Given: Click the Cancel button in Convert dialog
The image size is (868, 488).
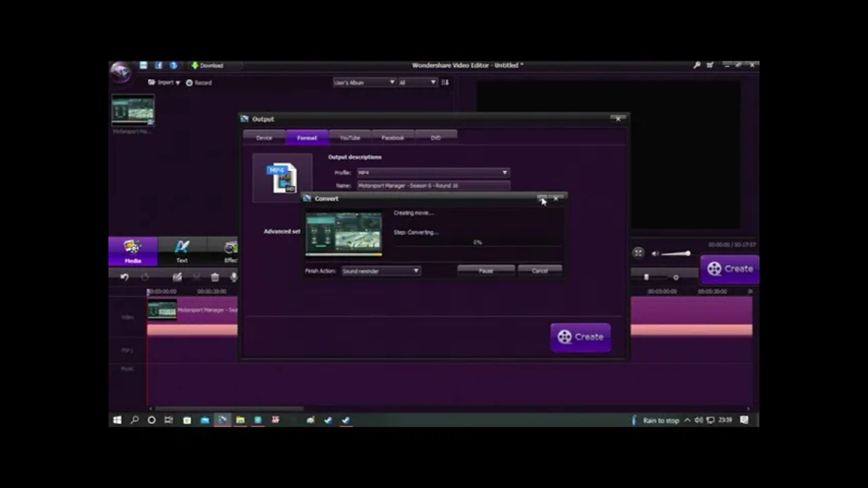Looking at the screenshot, I should click(540, 270).
